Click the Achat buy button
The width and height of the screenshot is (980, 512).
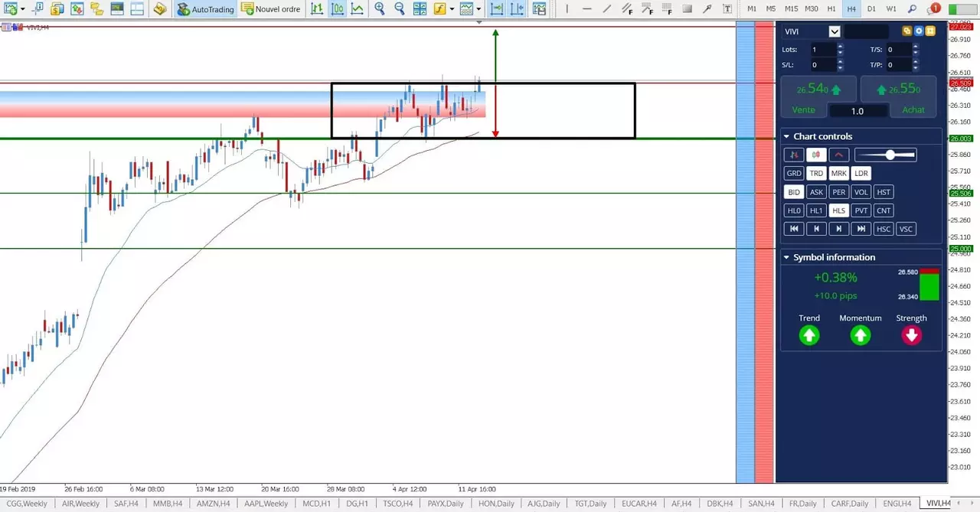coord(900,97)
